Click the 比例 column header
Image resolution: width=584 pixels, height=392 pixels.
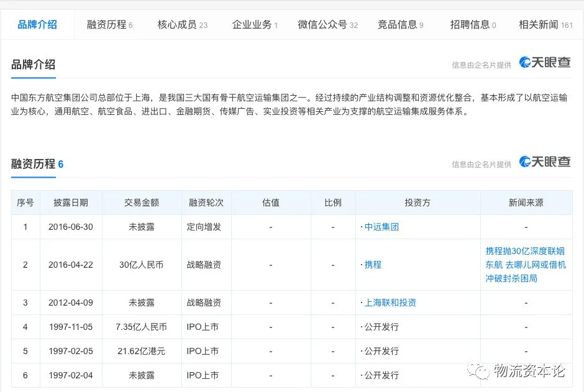pos(333,203)
